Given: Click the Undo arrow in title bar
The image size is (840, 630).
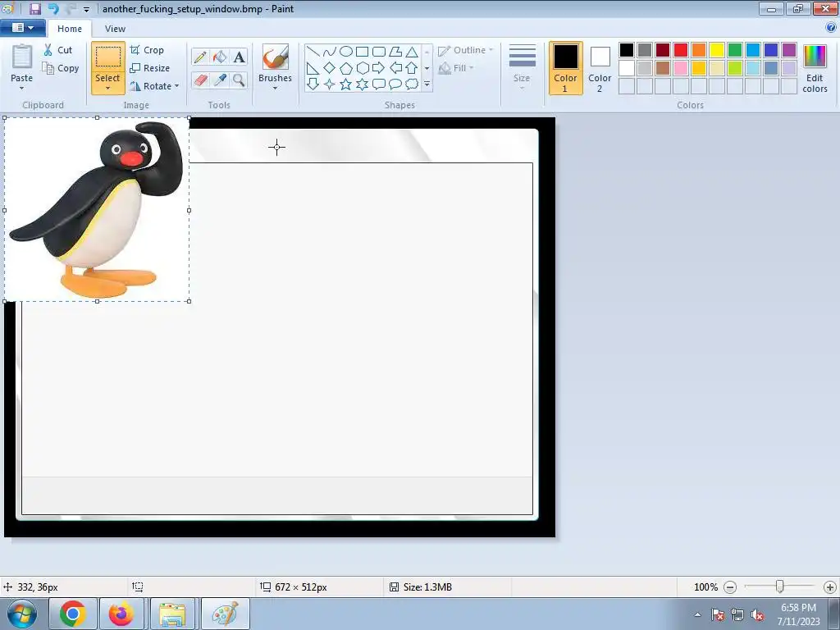Looking at the screenshot, I should [53, 8].
